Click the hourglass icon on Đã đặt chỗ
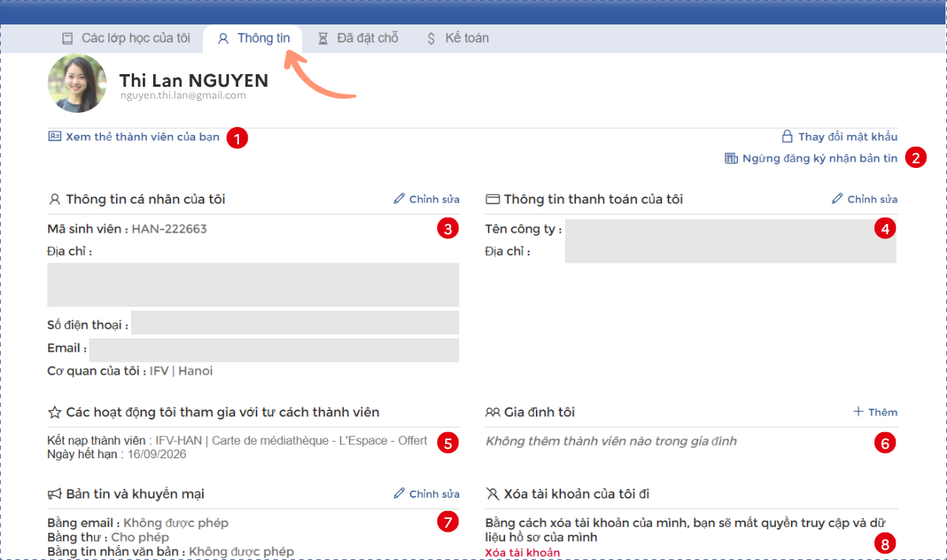 323,38
